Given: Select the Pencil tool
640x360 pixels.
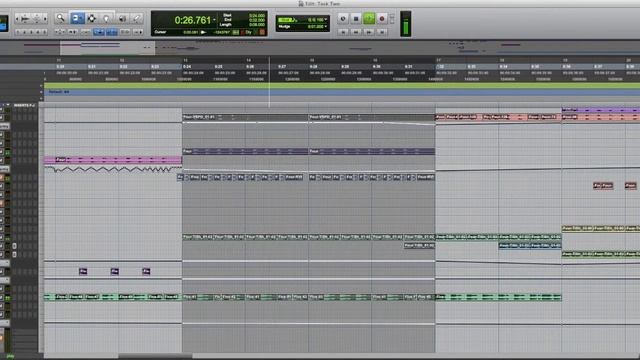Looking at the screenshot, I should pos(137,18).
